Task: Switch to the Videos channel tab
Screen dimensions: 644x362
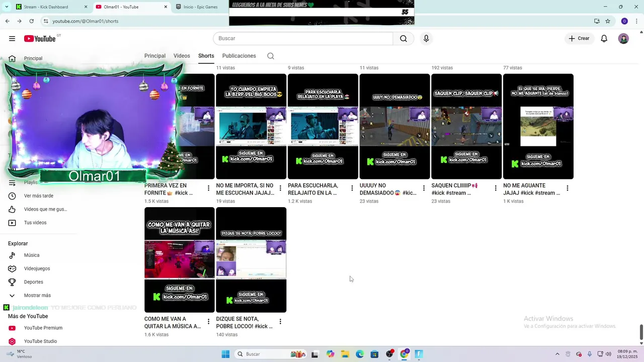Action: [x=182, y=56]
